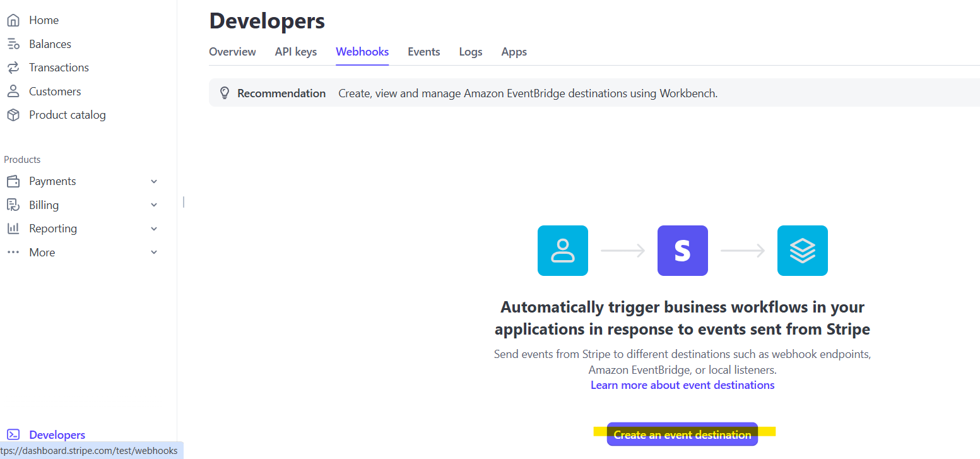Click the Transactions arrows icon
The image size is (980, 459).
[13, 68]
